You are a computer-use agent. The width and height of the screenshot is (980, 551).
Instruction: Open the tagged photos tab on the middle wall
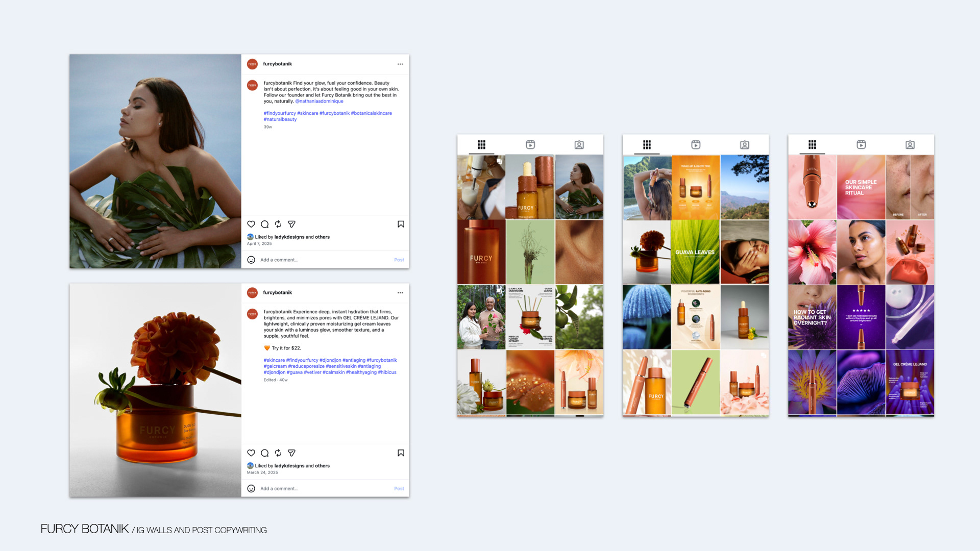tap(745, 145)
